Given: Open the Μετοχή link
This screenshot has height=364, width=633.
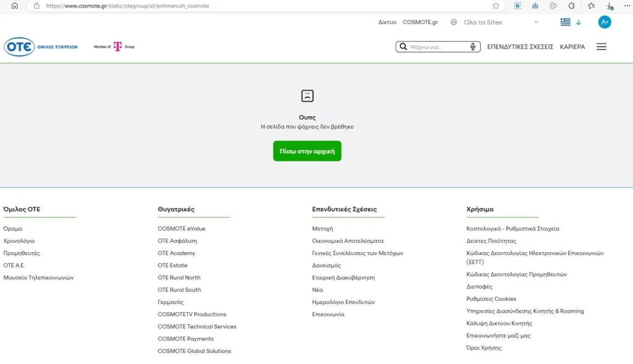Looking at the screenshot, I should [x=322, y=229].
